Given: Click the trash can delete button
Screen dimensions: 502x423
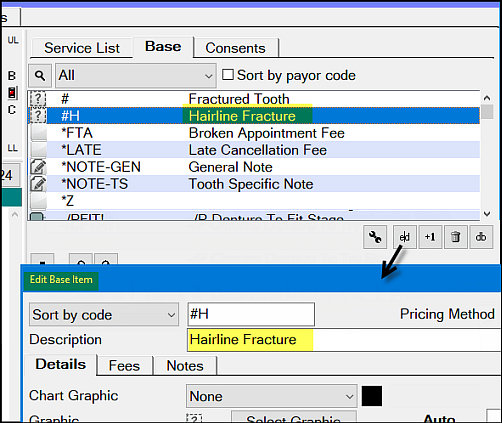Looking at the screenshot, I should click(x=455, y=237).
